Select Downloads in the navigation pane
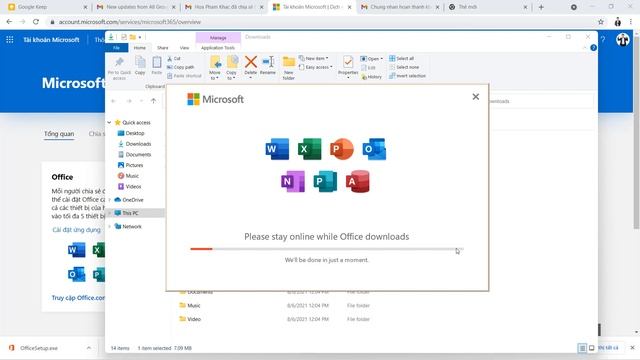 (x=134, y=144)
